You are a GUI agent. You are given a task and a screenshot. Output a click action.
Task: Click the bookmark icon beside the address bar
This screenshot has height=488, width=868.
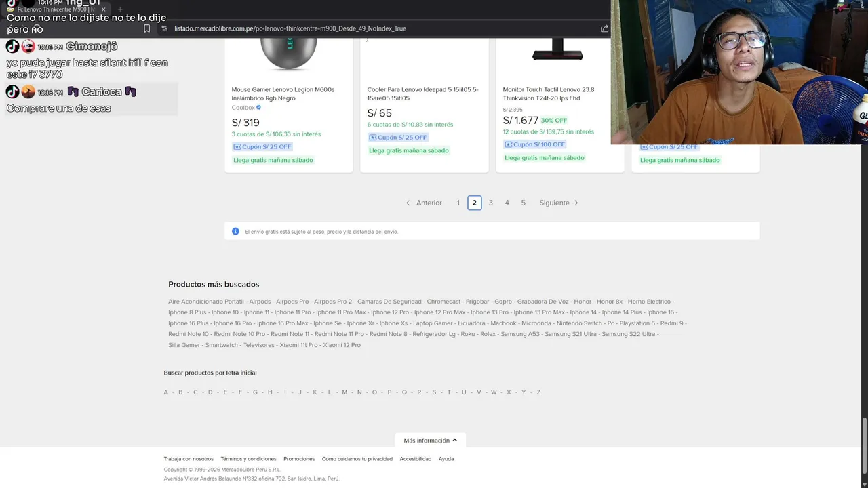point(146,28)
